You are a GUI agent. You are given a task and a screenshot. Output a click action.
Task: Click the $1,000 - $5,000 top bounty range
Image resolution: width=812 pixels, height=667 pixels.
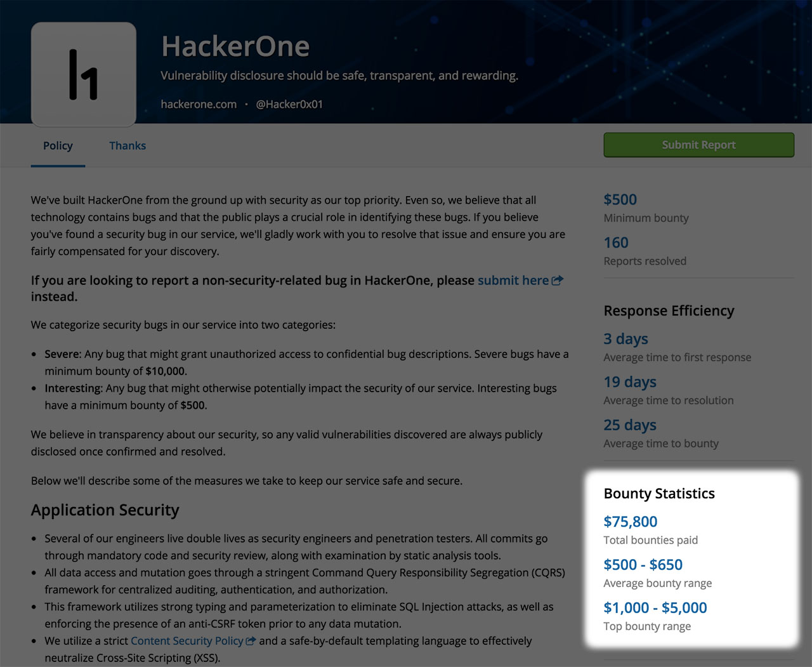pos(655,608)
